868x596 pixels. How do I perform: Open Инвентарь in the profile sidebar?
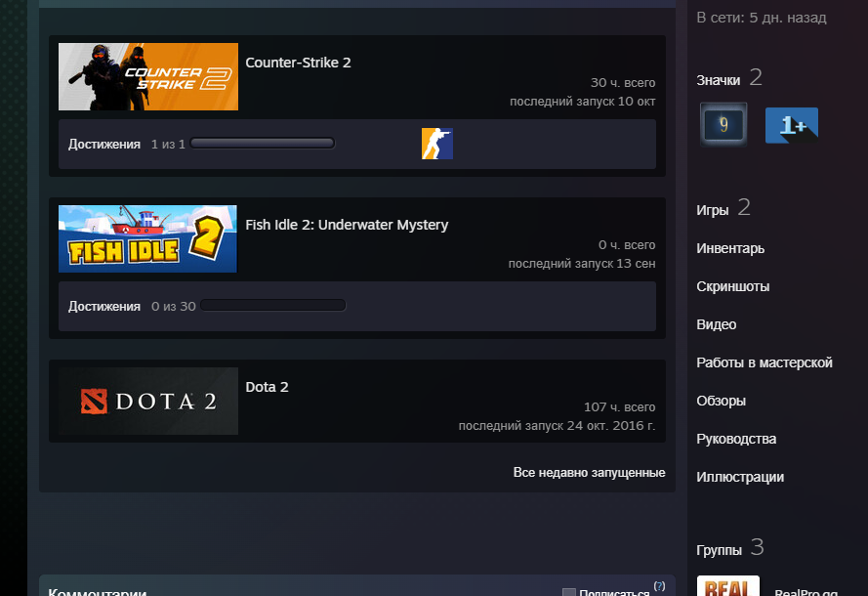[x=730, y=248]
